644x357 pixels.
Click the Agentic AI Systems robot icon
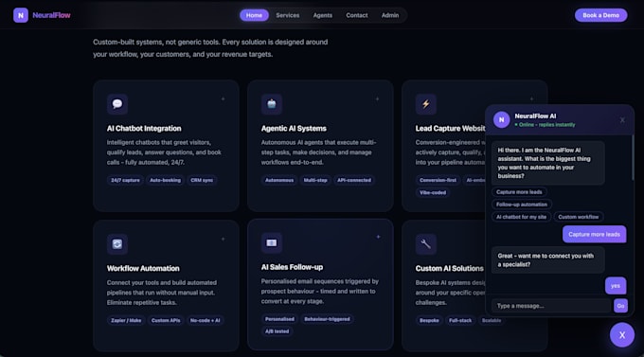point(272,104)
